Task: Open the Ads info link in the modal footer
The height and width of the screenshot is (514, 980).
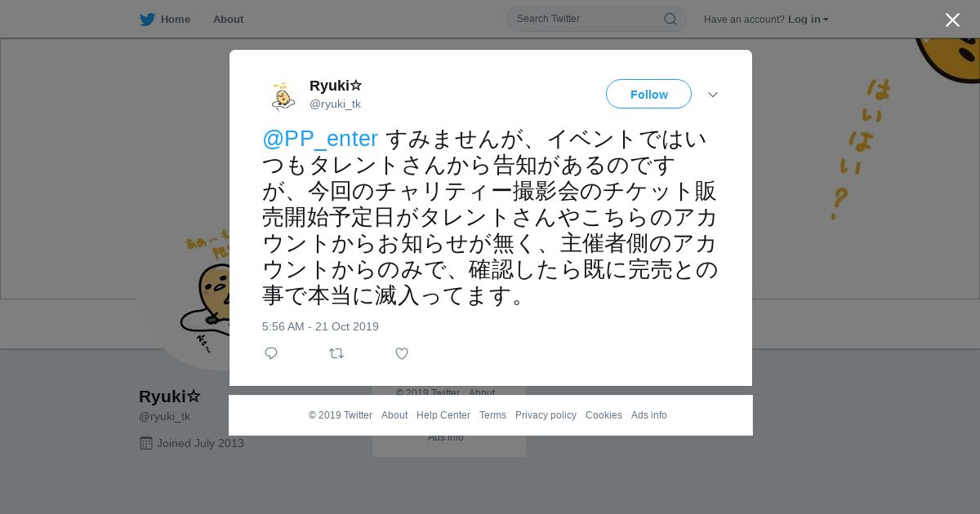Action: click(649, 415)
